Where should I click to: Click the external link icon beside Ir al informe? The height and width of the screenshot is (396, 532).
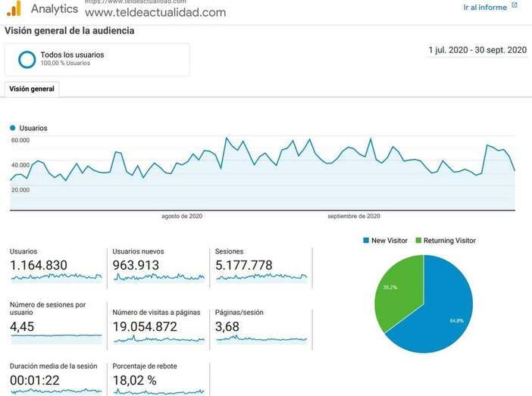515,6
